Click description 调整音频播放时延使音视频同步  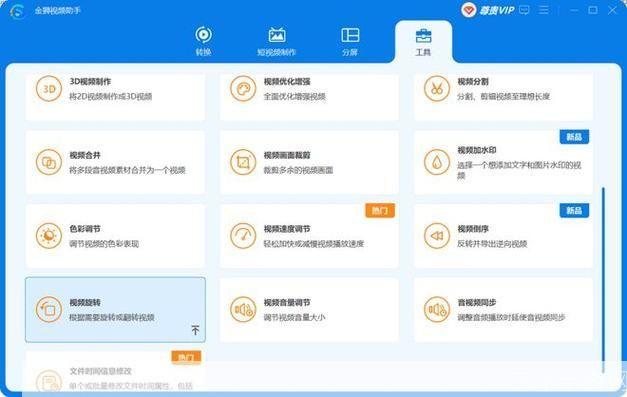(511, 317)
